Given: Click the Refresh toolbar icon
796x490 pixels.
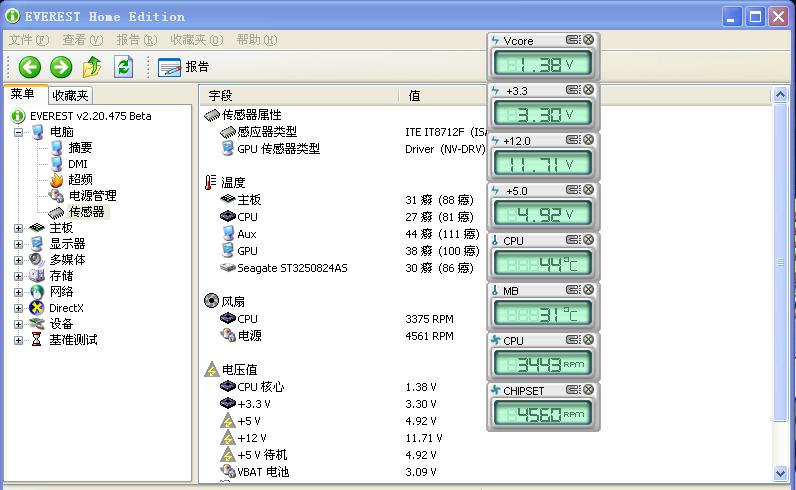Looking at the screenshot, I should click(x=123, y=67).
